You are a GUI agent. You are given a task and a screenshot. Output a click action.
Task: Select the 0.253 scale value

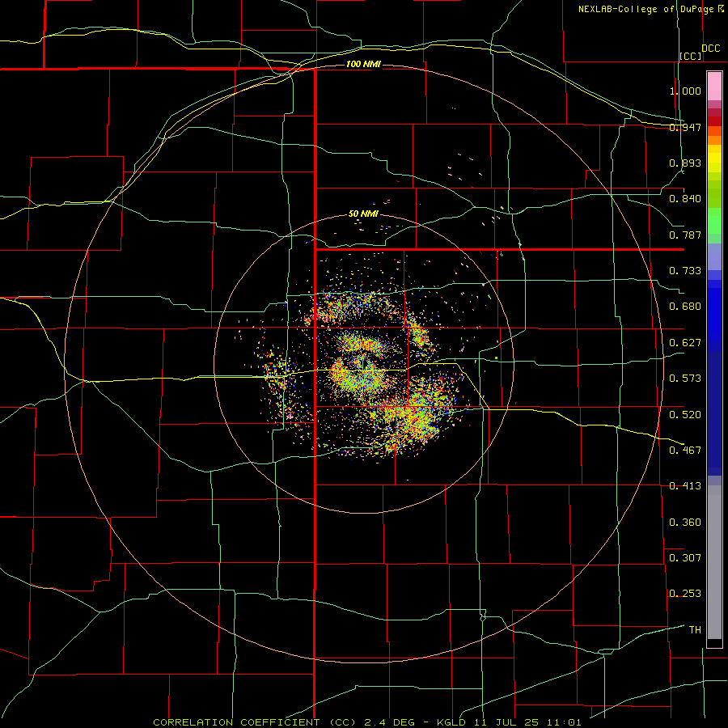pos(685,594)
